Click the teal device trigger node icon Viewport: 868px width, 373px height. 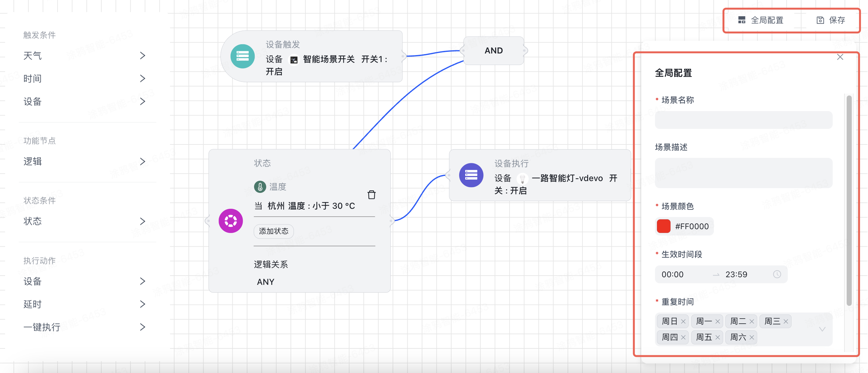tap(242, 56)
